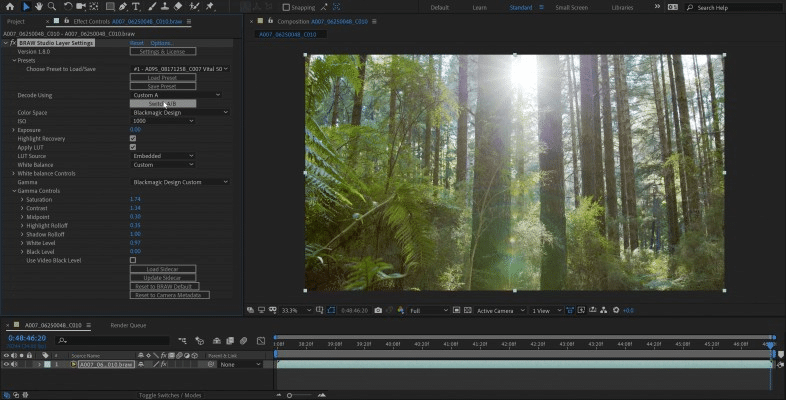
Task: Click the timeline timecode 0:48:46:20 field
Action: (x=25, y=339)
